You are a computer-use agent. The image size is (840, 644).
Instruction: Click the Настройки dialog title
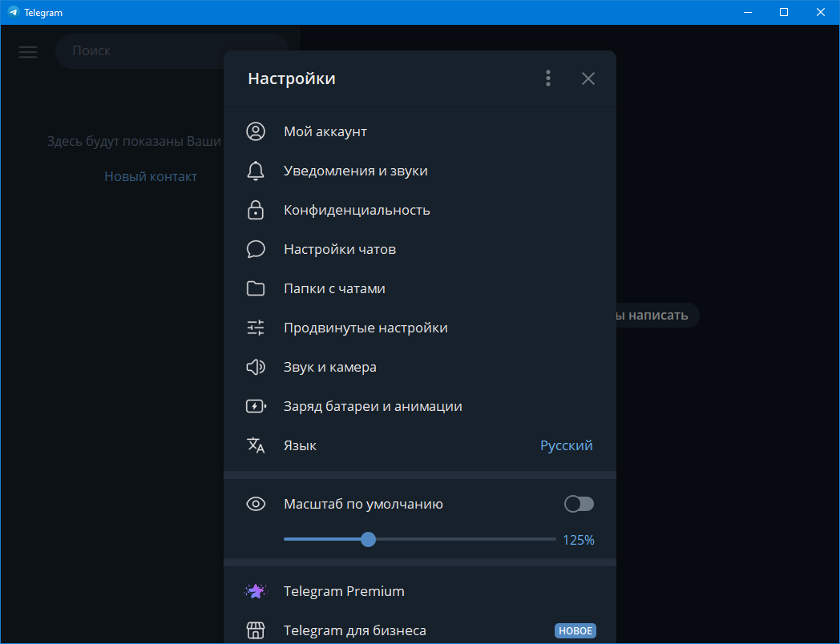pos(292,78)
